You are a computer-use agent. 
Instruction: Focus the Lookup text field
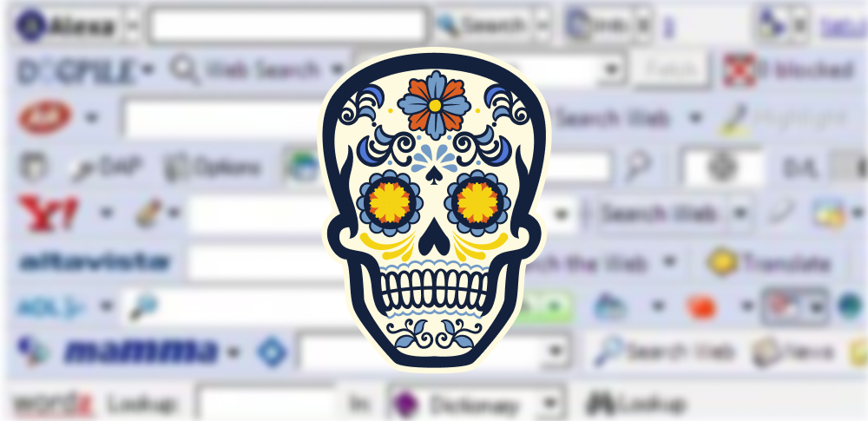(266, 404)
